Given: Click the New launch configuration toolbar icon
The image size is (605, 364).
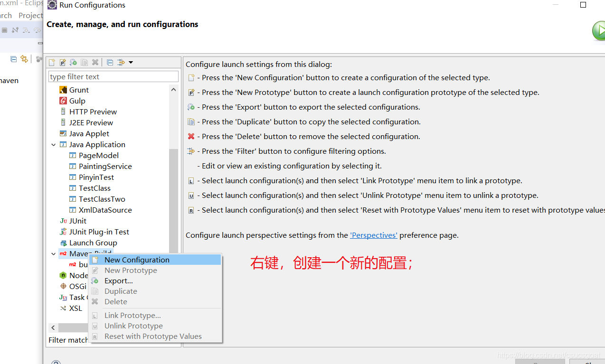Looking at the screenshot, I should [52, 63].
